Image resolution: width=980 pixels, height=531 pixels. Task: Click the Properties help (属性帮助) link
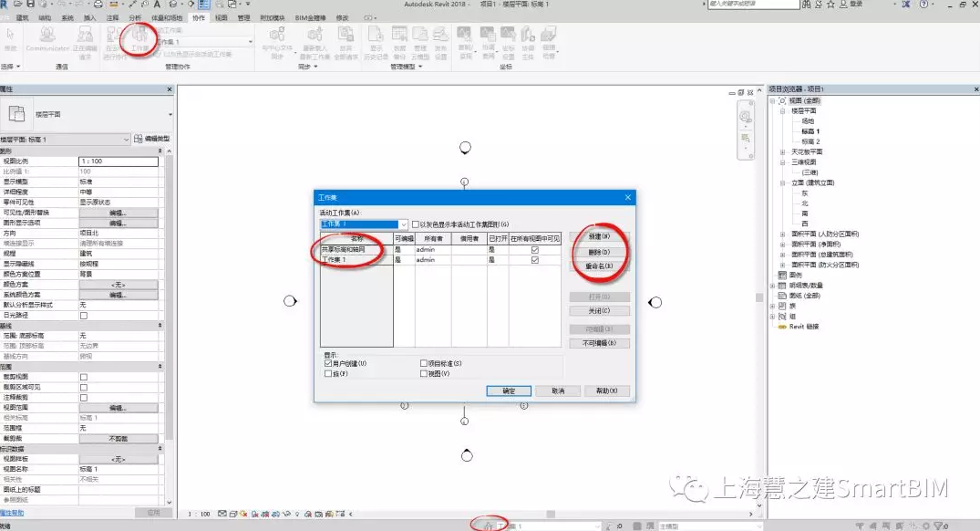point(12,513)
